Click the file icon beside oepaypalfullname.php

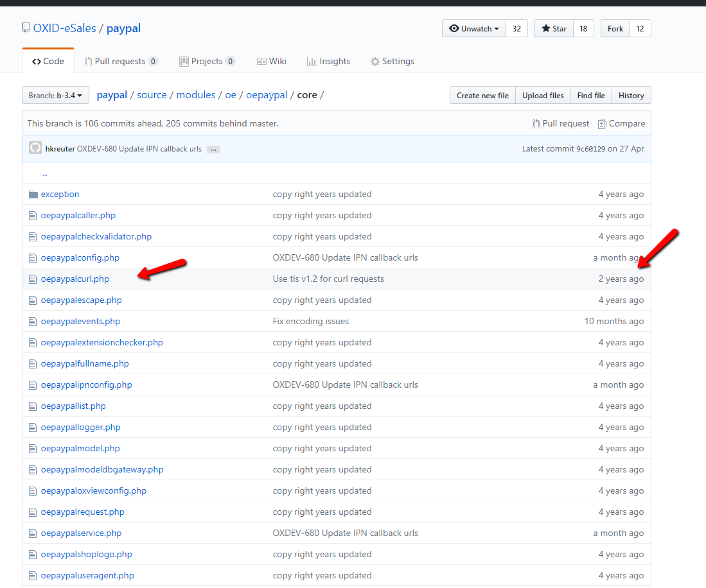[32, 363]
